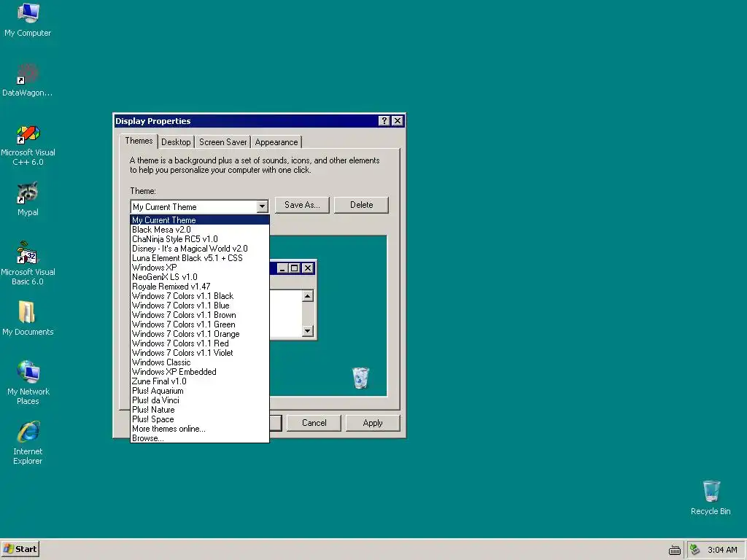The height and width of the screenshot is (560, 747).
Task: Choose the Plus! Space theme
Action: [200, 419]
